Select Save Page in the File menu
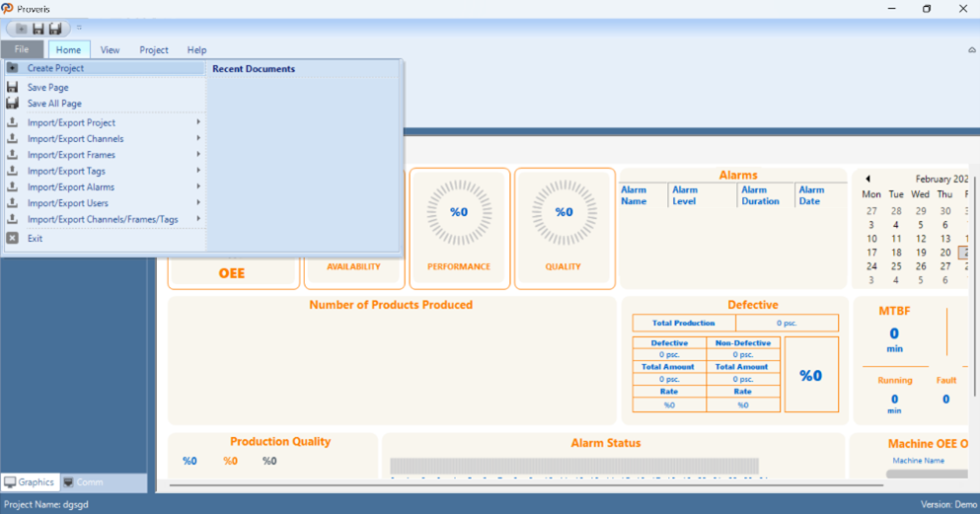Screen dimensions: 980x514 coord(105,88)
